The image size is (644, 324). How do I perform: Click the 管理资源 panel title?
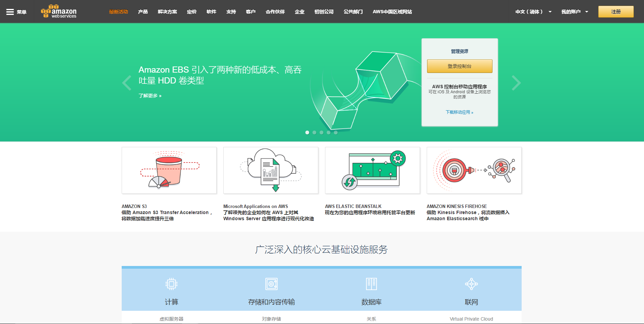pyautogui.click(x=460, y=51)
